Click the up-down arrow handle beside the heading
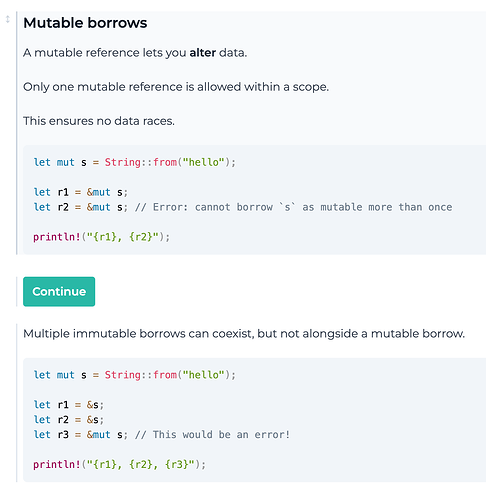The width and height of the screenshot is (486, 500). coord(8,19)
